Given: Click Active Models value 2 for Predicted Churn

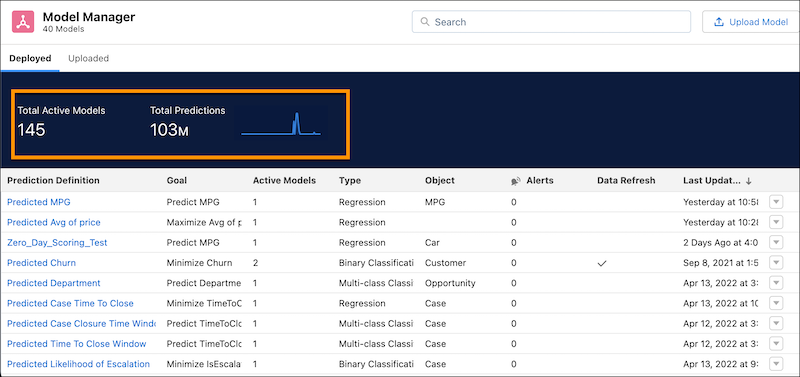Looking at the screenshot, I should 255,263.
